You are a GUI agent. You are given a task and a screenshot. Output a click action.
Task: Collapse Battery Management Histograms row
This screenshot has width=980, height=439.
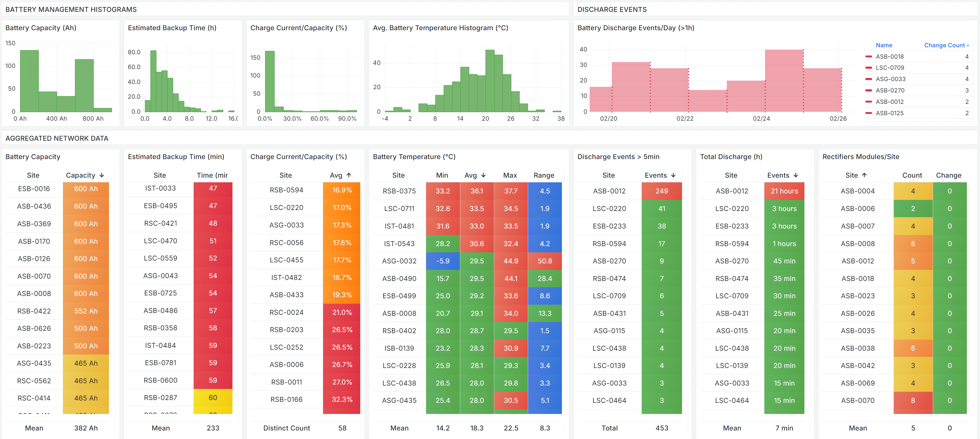tap(71, 10)
